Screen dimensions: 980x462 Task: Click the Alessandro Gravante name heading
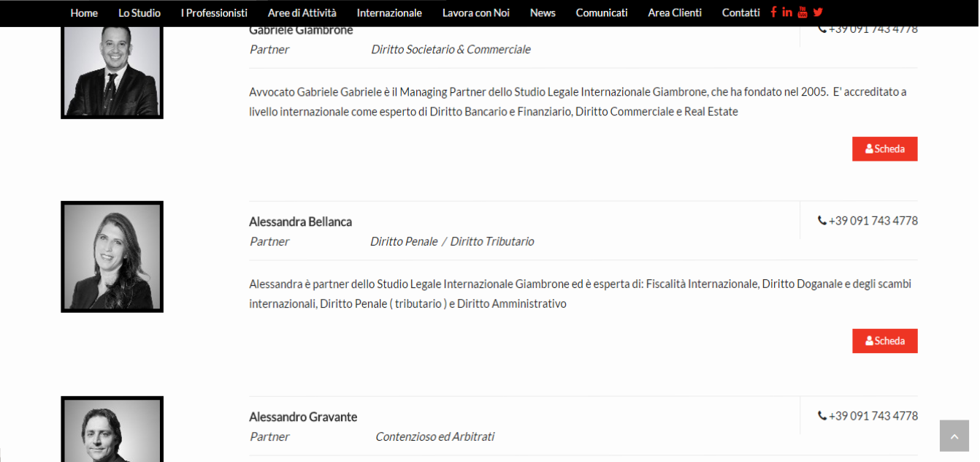pyautogui.click(x=303, y=417)
